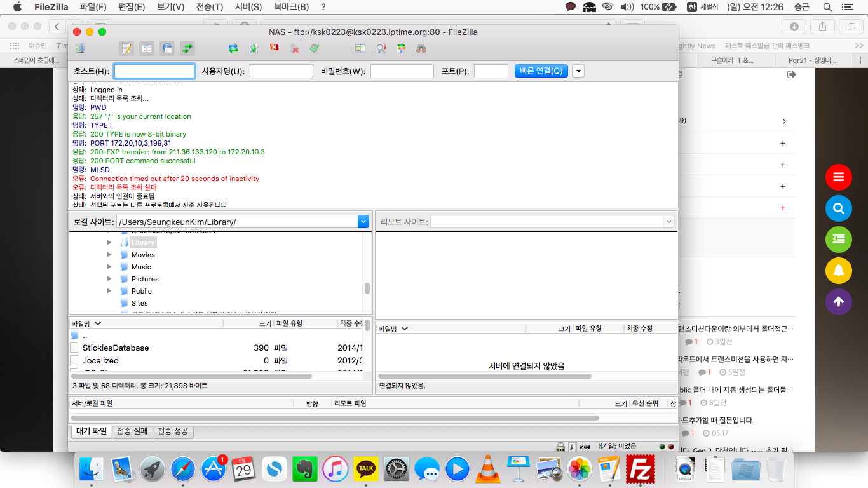Click the synchronized browsing icon
This screenshot has width=868, height=488.
401,48
